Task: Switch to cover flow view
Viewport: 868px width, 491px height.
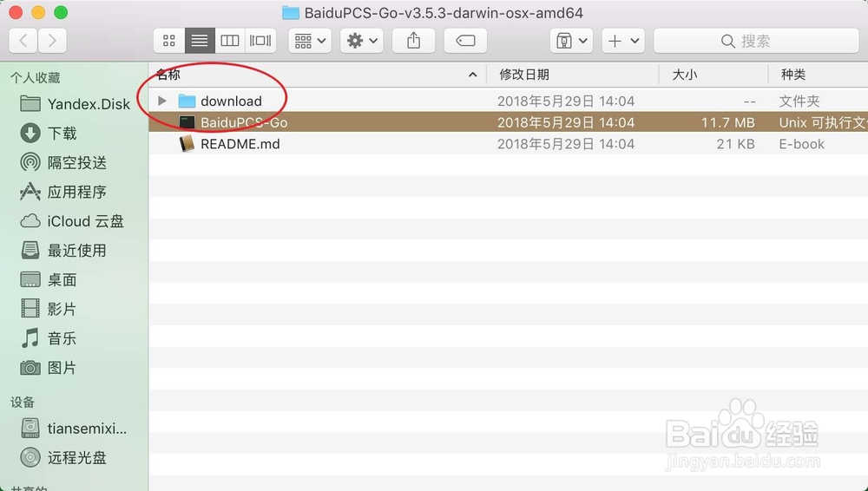Action: click(260, 41)
